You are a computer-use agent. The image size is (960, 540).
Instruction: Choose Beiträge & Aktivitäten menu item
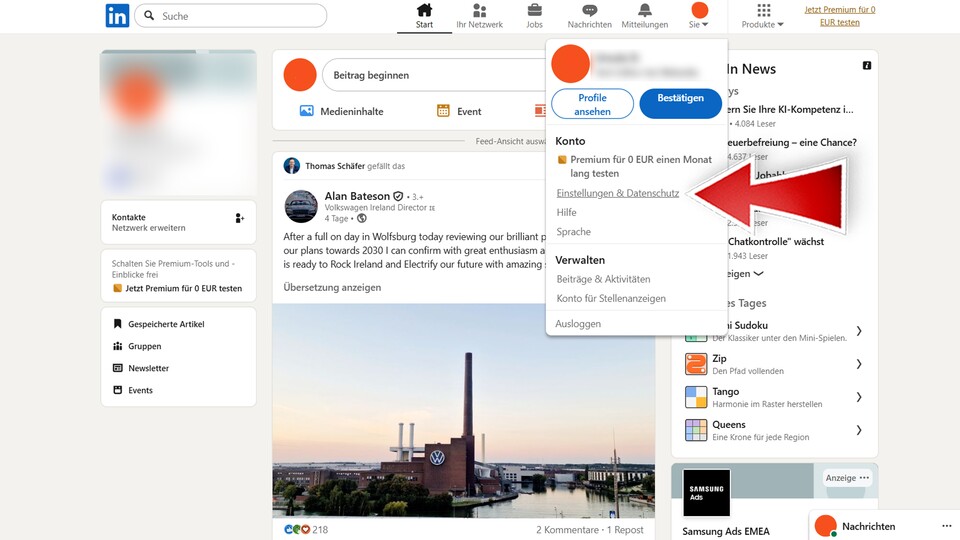[x=603, y=279]
